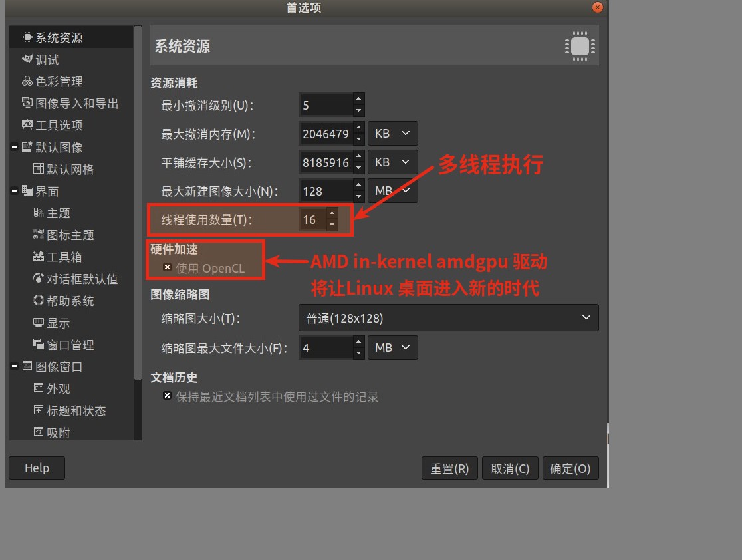
Task: Click the 图像窗口 icon
Action: point(27,366)
